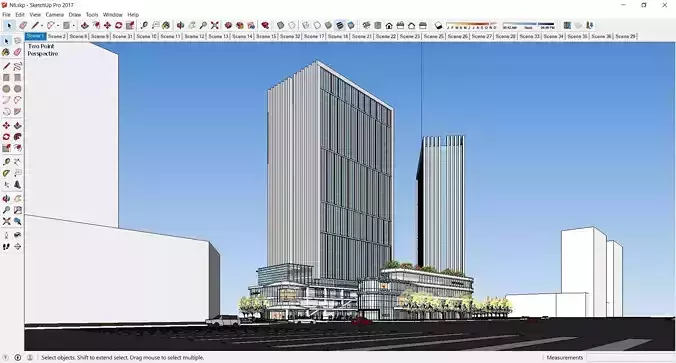Image resolution: width=676 pixels, height=363 pixels.
Task: Pick the Dimension tool in left toolset
Action: [x=17, y=162]
